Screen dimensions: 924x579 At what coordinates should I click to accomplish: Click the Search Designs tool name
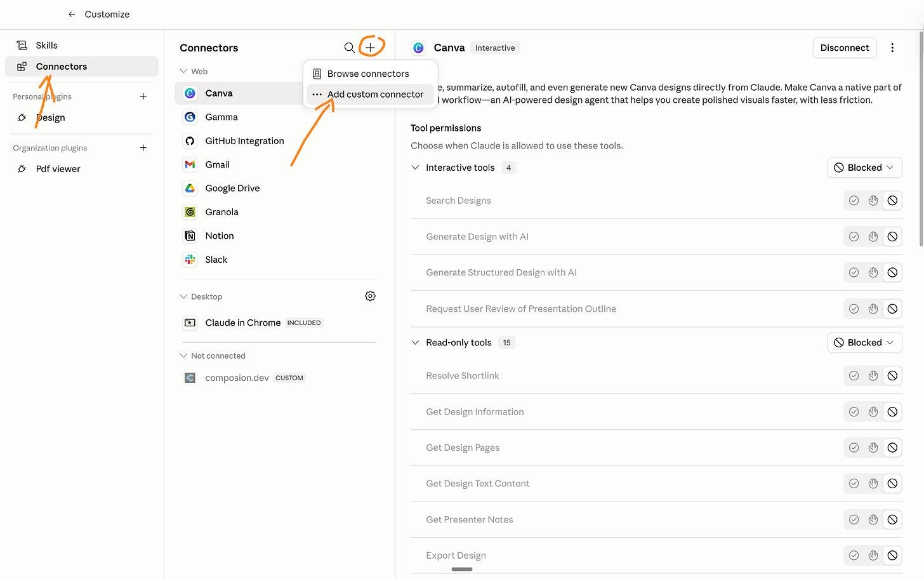tap(458, 201)
